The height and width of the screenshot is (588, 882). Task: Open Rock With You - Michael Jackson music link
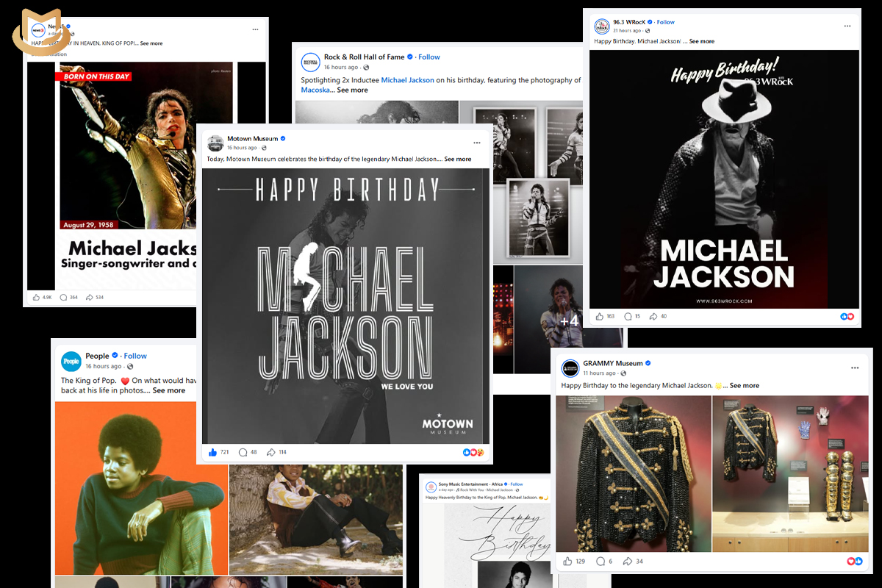[x=487, y=490]
